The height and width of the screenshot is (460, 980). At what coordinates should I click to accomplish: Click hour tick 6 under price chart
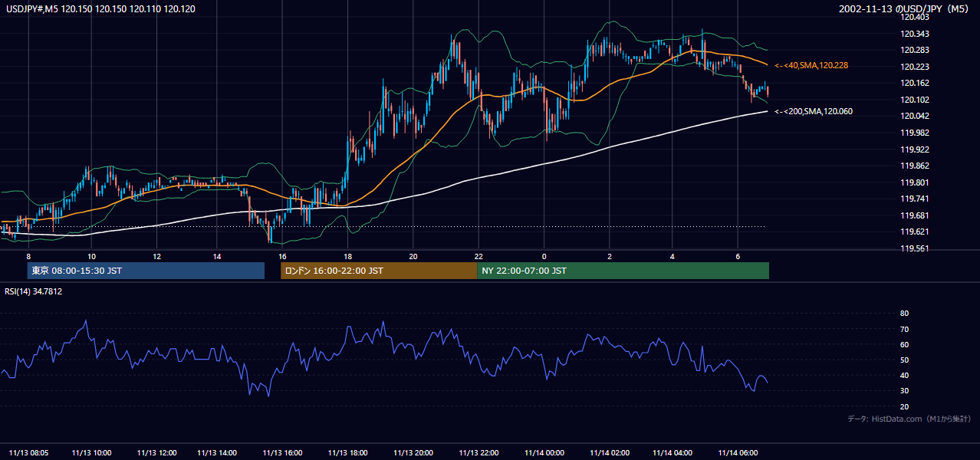point(738,256)
